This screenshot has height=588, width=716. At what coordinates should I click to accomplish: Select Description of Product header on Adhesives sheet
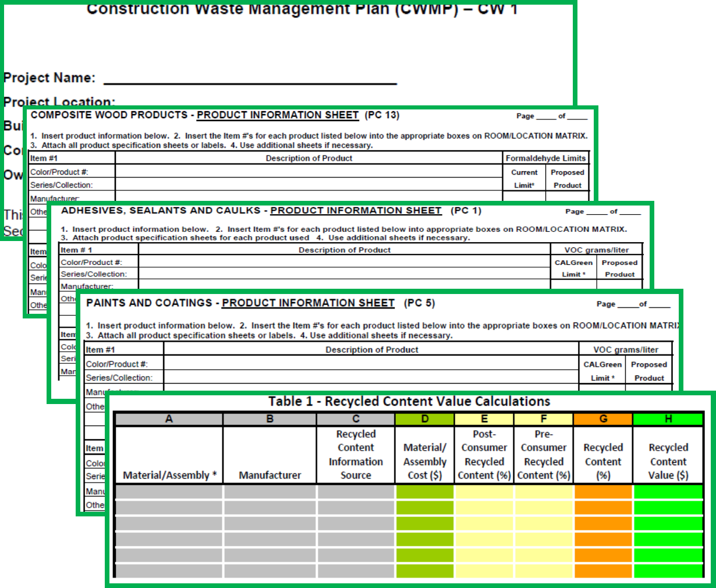pyautogui.click(x=344, y=250)
